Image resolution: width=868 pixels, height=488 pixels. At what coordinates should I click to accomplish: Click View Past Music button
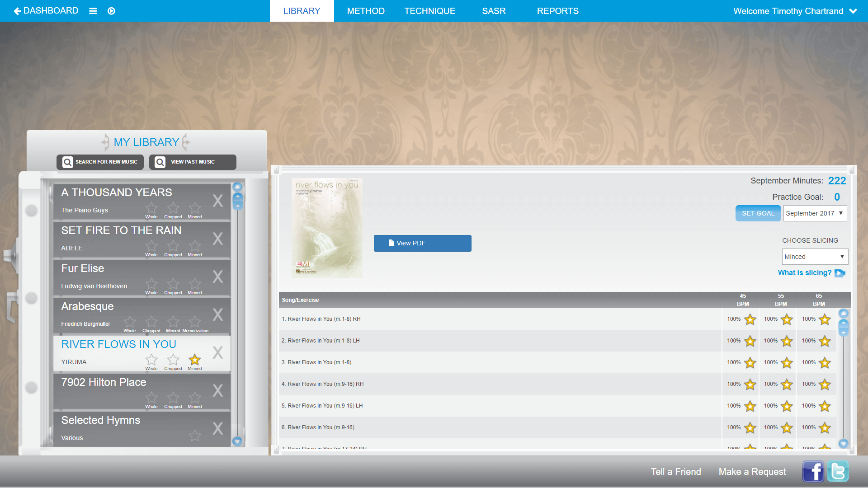click(193, 162)
